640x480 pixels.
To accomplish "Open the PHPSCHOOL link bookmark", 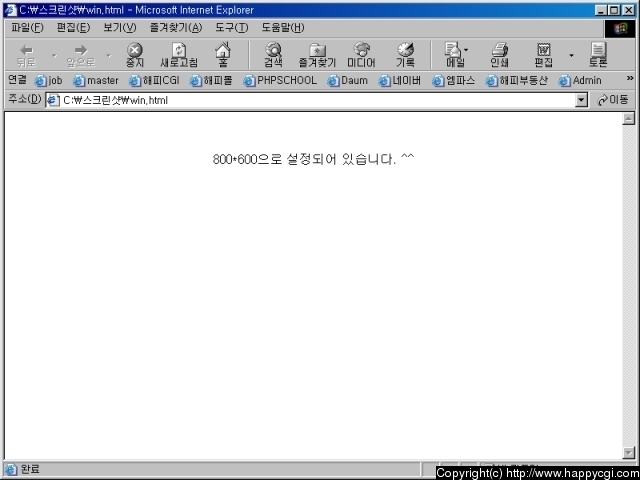I will 280,81.
